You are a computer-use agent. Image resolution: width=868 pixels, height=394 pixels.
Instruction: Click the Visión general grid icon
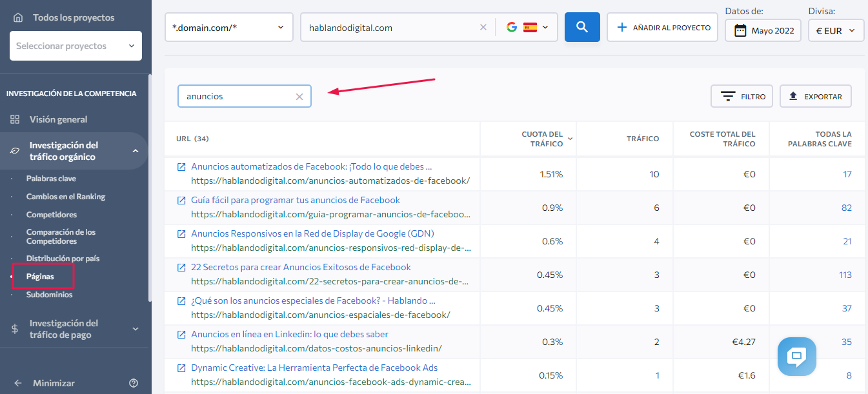click(15, 119)
